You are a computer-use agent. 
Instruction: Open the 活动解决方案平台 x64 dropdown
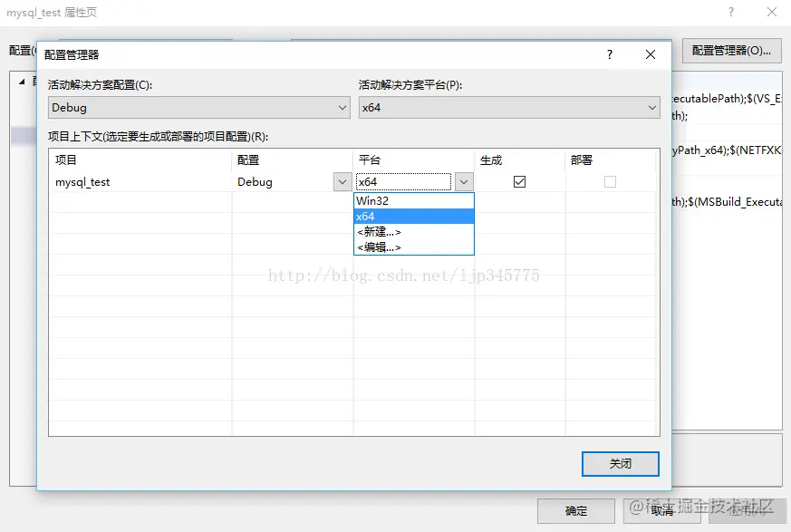(x=509, y=108)
